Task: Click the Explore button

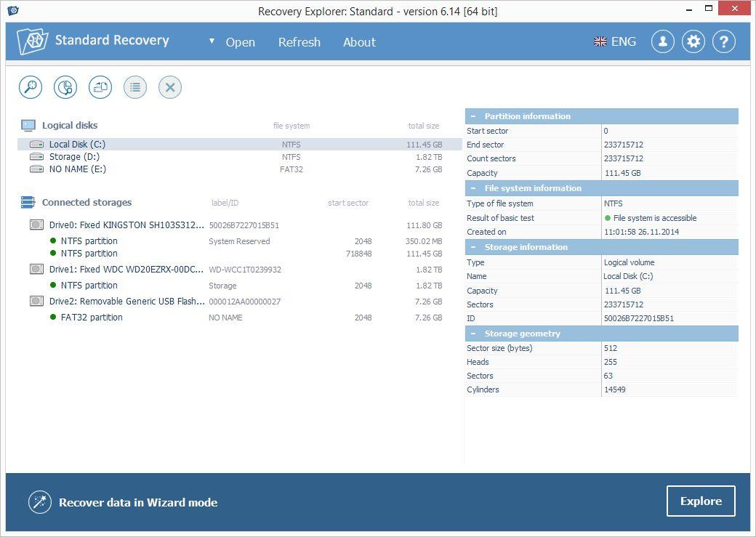Action: (701, 501)
